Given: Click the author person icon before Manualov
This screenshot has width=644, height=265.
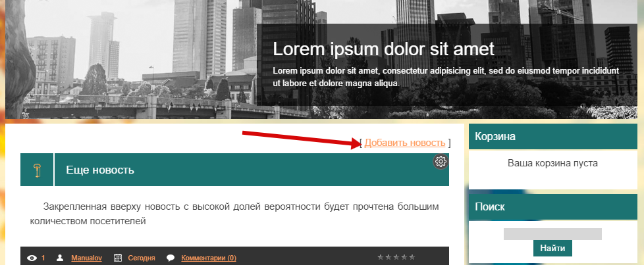Looking at the screenshot, I should pyautogui.click(x=60, y=258).
